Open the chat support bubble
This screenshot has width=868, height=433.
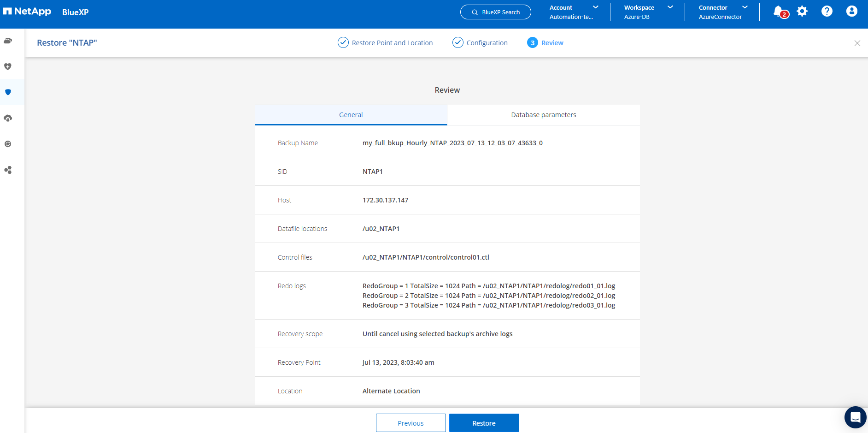pos(855,417)
